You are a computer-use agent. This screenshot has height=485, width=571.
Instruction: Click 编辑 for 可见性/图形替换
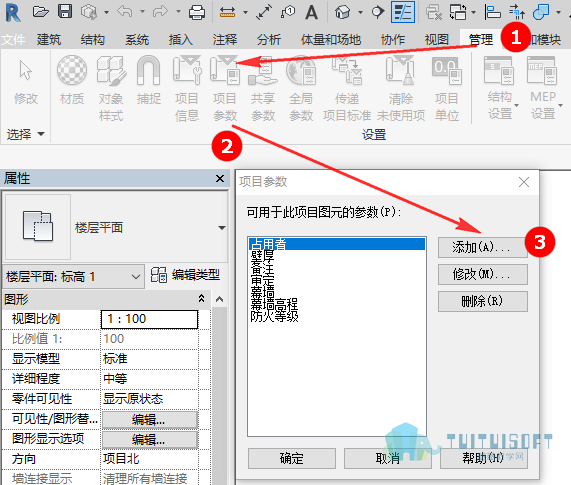click(x=150, y=420)
